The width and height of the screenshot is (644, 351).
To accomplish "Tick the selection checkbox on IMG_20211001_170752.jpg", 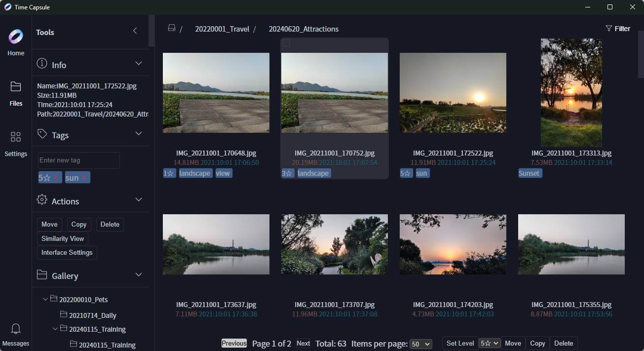I will tap(287, 43).
